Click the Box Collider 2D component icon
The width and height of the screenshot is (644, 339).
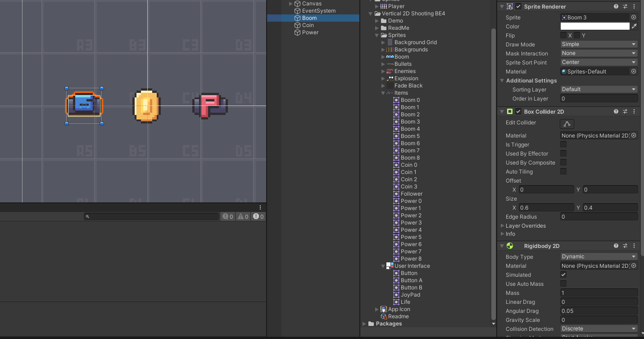[x=510, y=111]
